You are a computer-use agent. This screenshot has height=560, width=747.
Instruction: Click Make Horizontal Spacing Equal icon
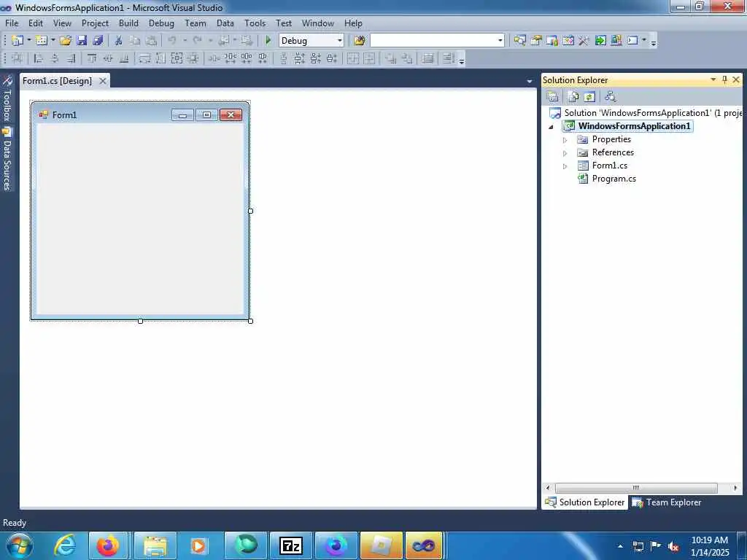click(214, 58)
